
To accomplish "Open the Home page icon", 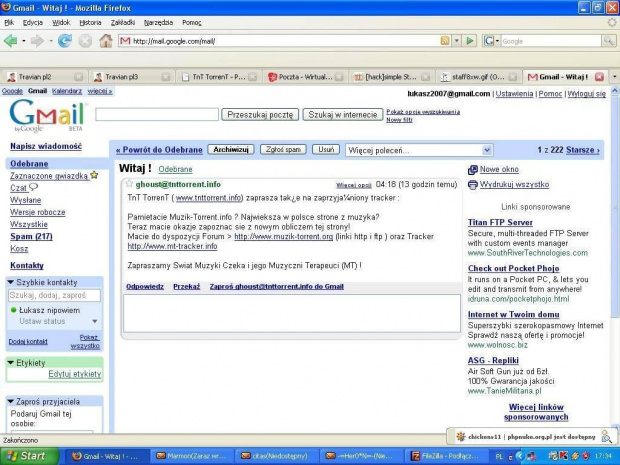I will coord(106,41).
